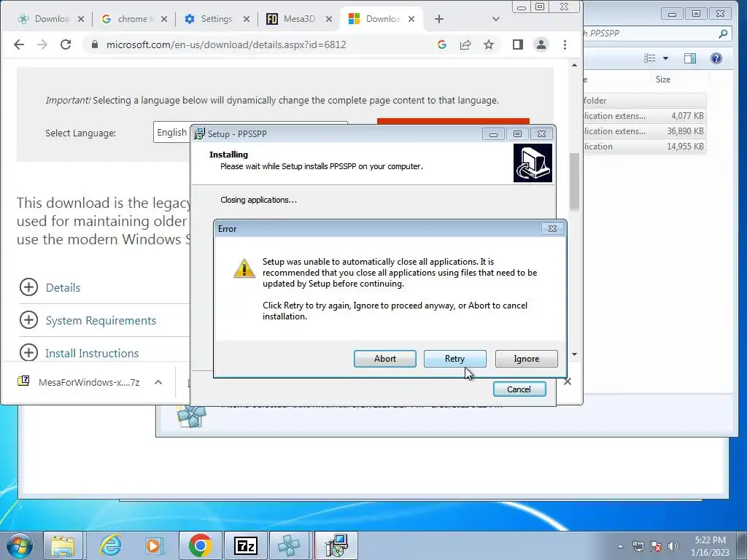Close the Settings tab

247,19
